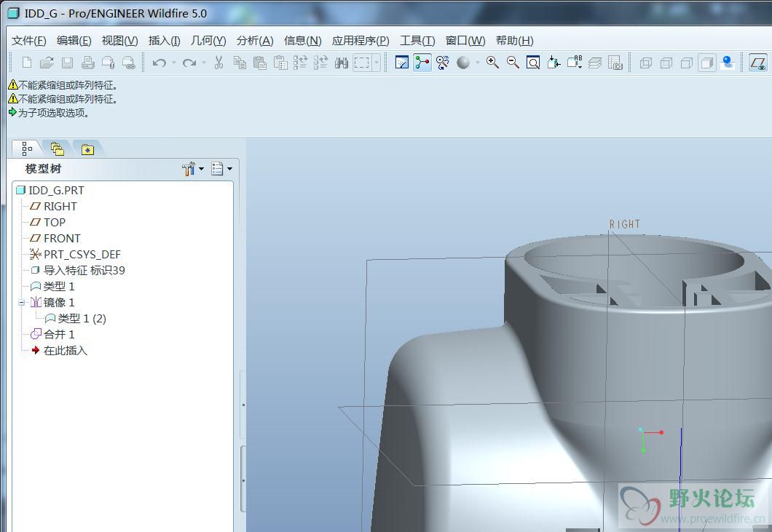This screenshot has width=772, height=532.
Task: Click the Zoom In magnifier
Action: point(492,63)
